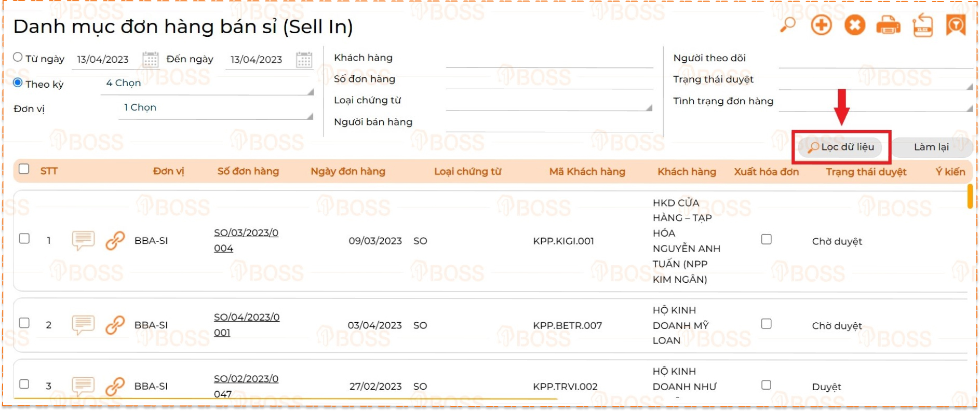Sort by the Mã Khách hàng column header
The height and width of the screenshot is (412, 980).
point(587,172)
